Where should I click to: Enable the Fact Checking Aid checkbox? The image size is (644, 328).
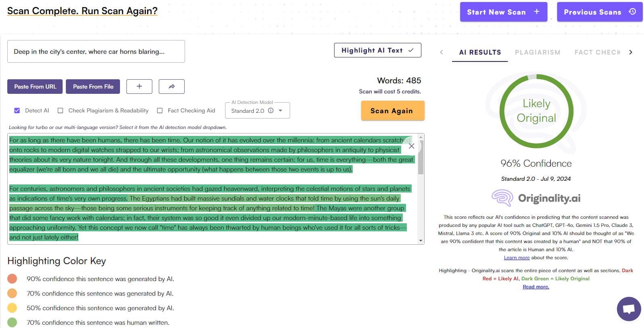pos(160,110)
